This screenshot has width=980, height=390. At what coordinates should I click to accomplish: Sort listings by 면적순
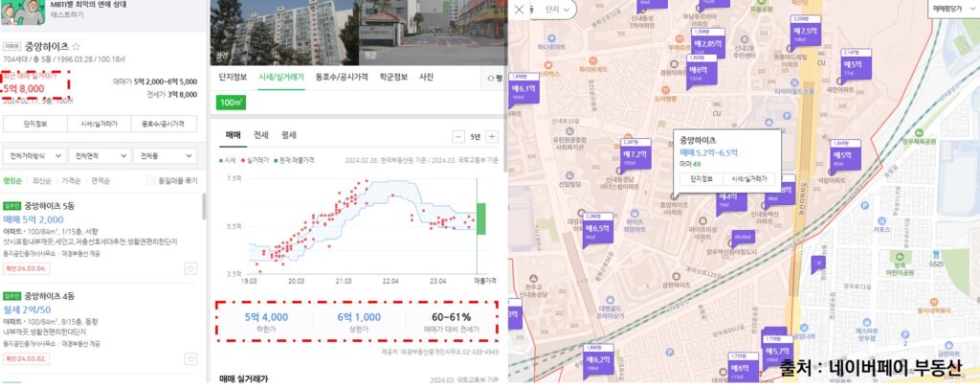100,181
